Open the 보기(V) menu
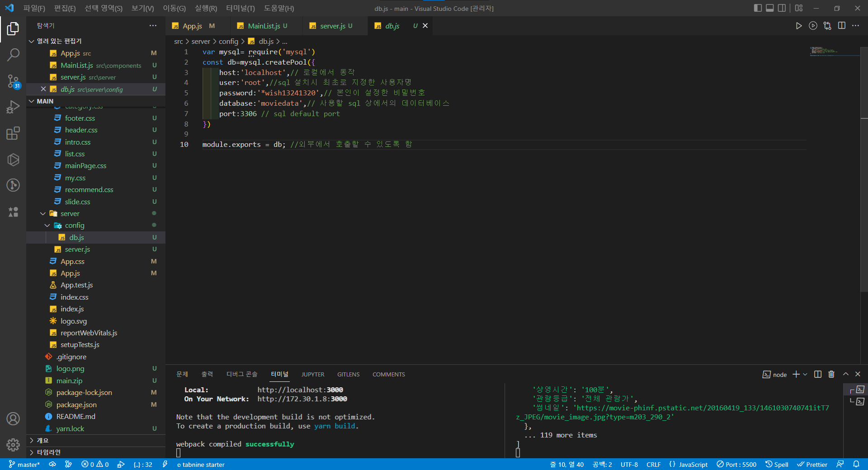 142,8
